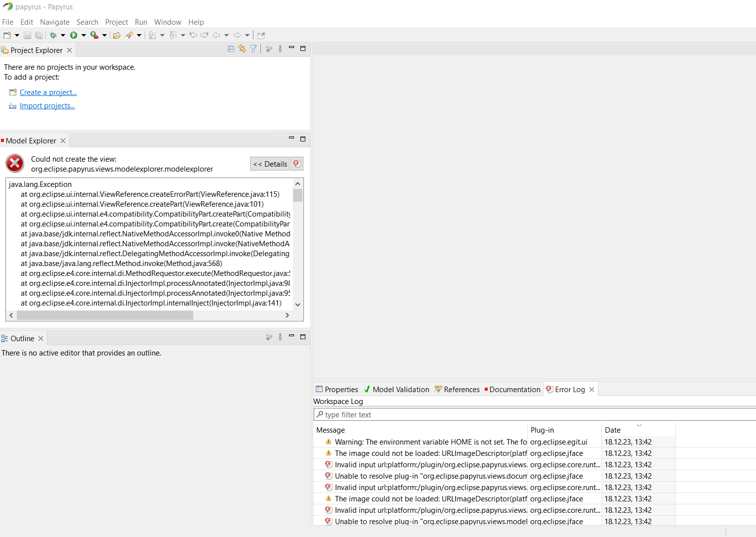The height and width of the screenshot is (537, 756).
Task: Open the Window menu
Action: 168,22
